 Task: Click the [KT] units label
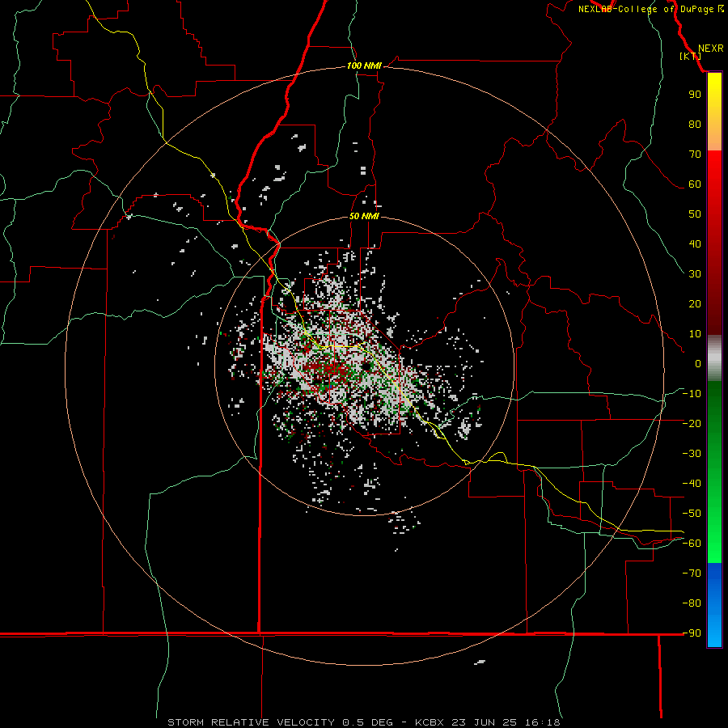click(691, 56)
